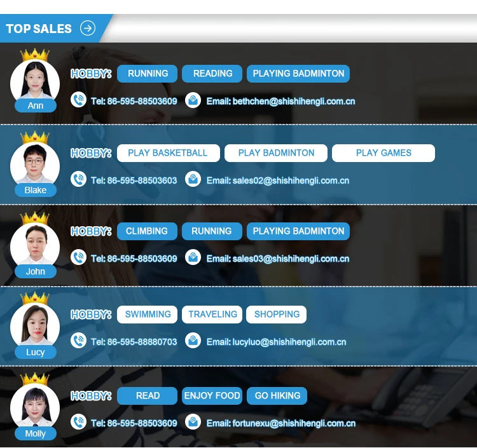Click the email envelope icon in Ann's row
477x448 pixels.
point(193,100)
